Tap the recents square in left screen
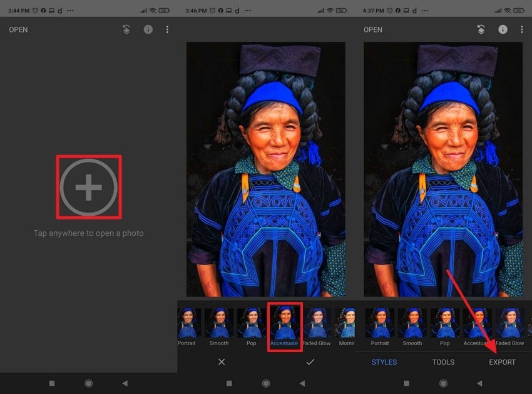 coord(52,383)
